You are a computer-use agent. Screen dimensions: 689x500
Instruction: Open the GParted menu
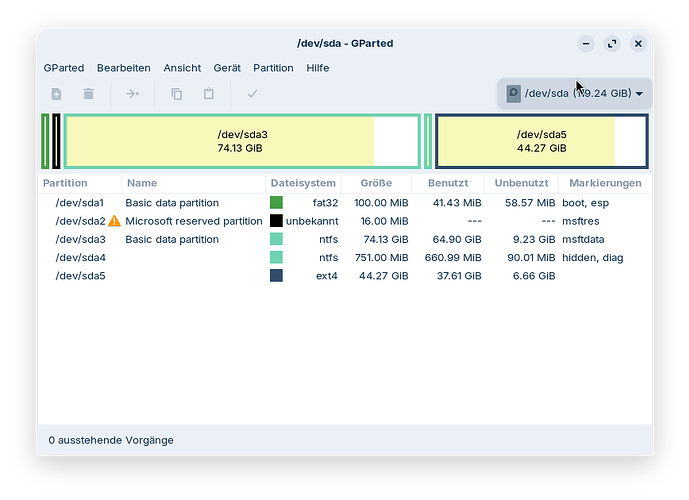(x=64, y=68)
